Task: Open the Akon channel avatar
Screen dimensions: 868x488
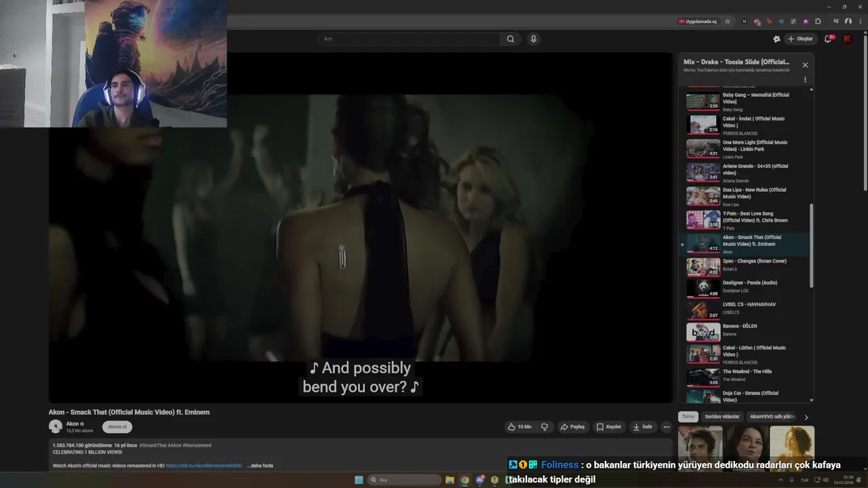Action: 55,426
